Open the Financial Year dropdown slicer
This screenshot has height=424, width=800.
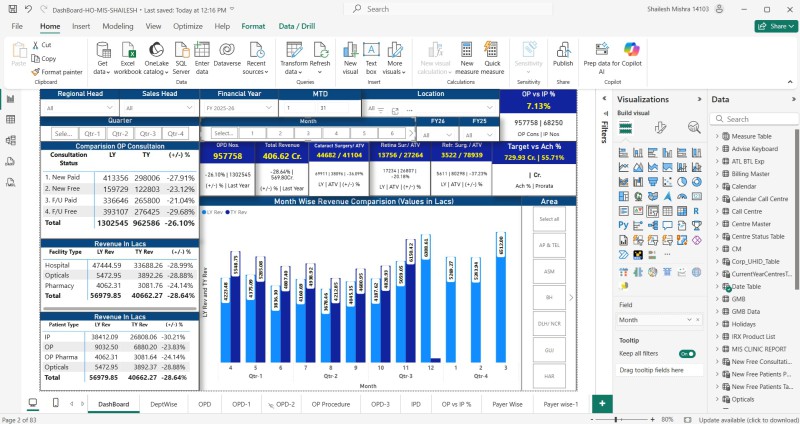[244, 107]
